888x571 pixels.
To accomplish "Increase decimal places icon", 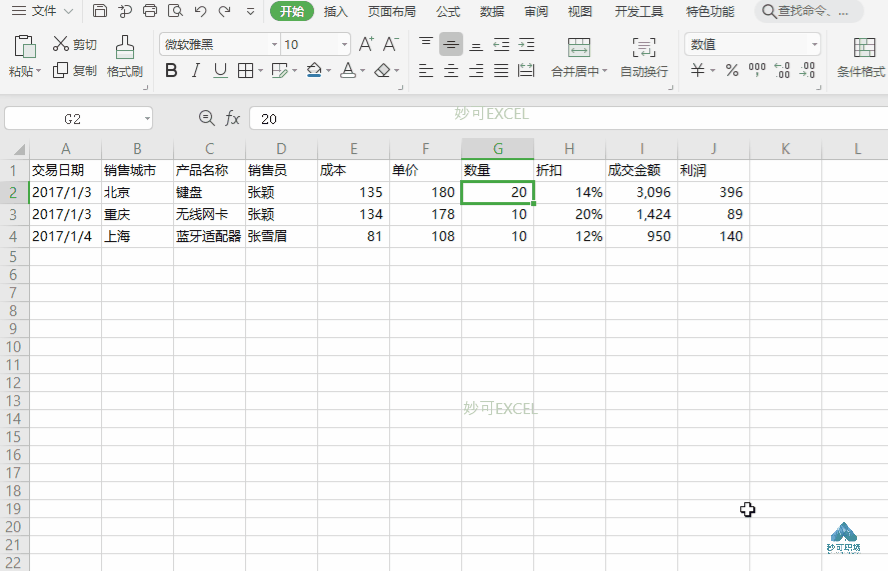I will click(x=782, y=70).
